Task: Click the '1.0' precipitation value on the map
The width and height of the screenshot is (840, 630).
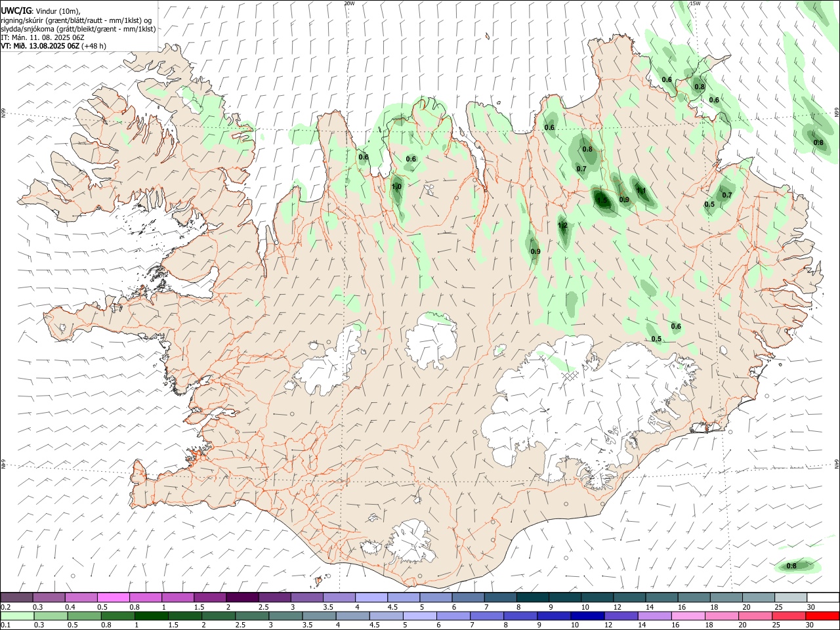Action: coord(396,187)
